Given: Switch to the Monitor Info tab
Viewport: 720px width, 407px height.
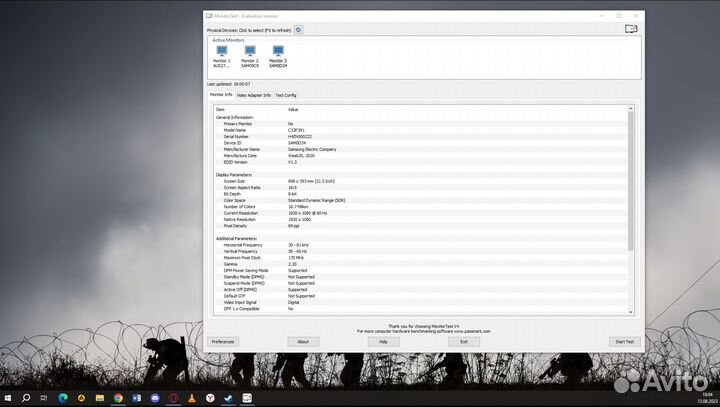Looking at the screenshot, I should (221, 95).
